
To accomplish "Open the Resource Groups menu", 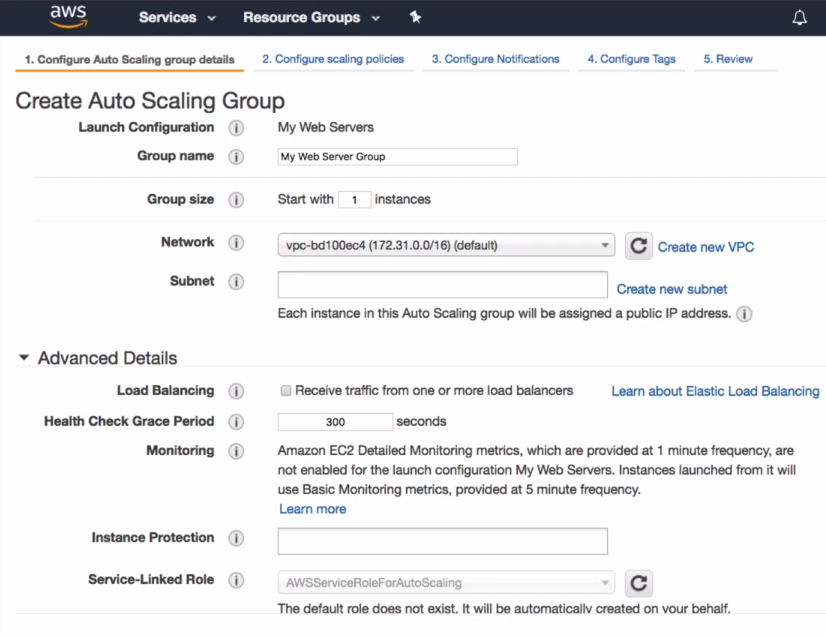I will [311, 18].
